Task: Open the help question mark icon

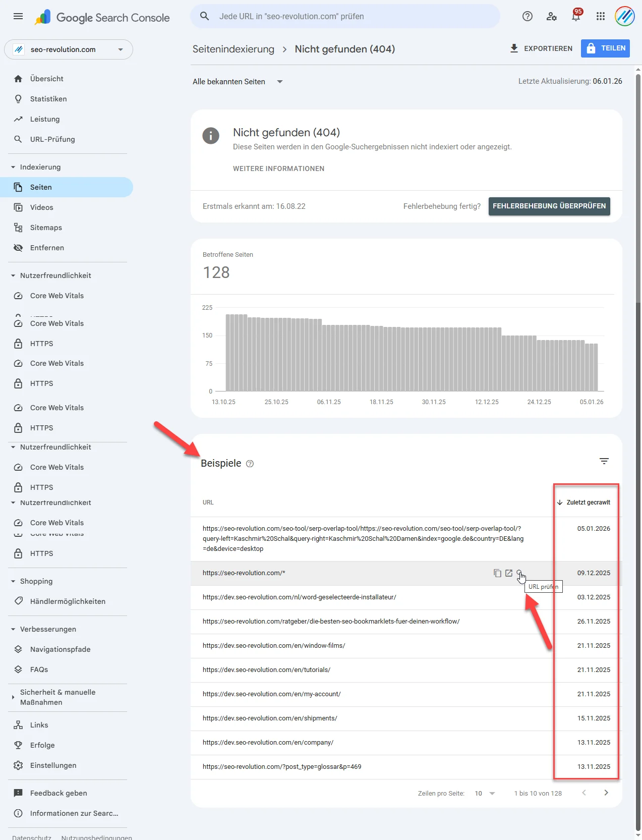Action: click(528, 16)
